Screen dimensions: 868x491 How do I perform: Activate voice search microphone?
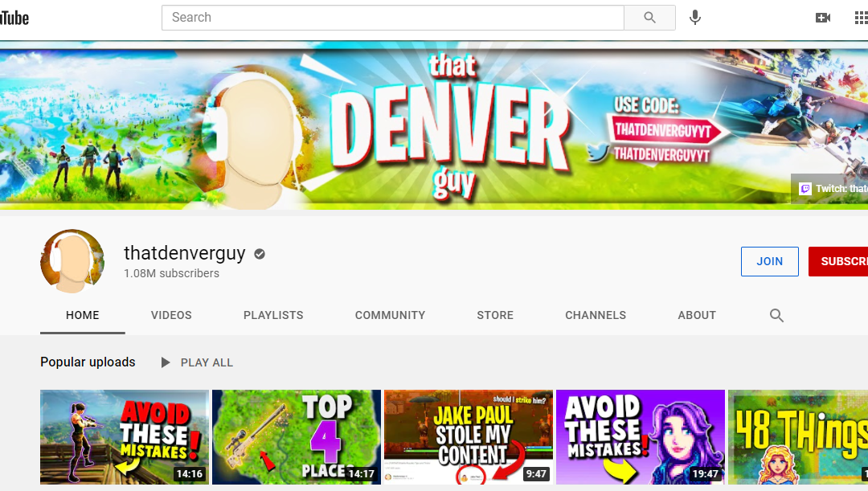tap(694, 18)
